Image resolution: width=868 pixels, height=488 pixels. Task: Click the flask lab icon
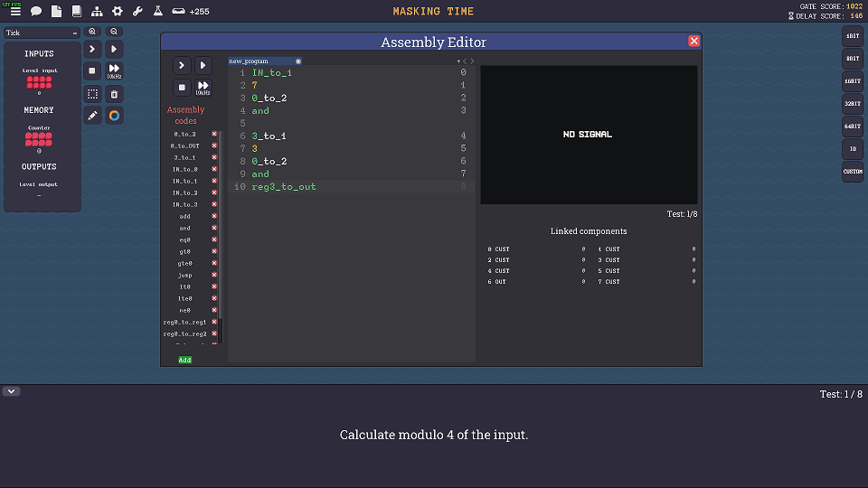coord(157,12)
